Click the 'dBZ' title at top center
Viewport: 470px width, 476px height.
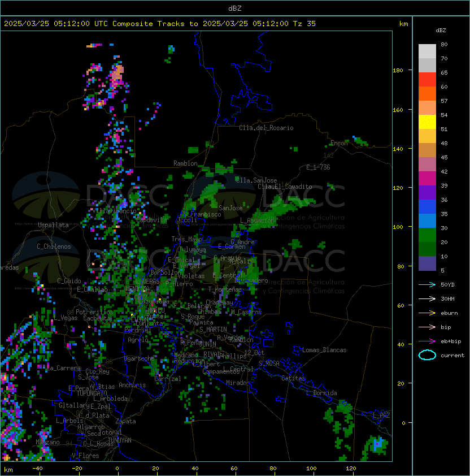235,8
